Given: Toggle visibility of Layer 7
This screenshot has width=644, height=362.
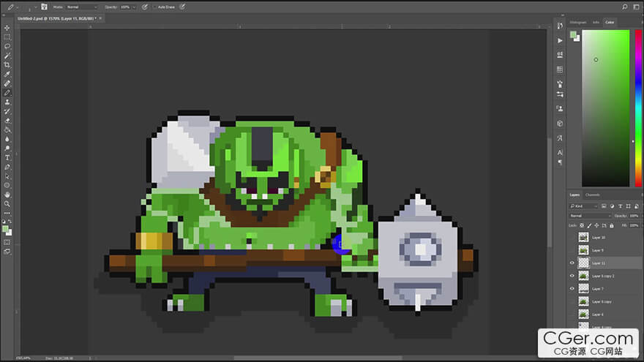Looking at the screenshot, I should click(x=572, y=289).
